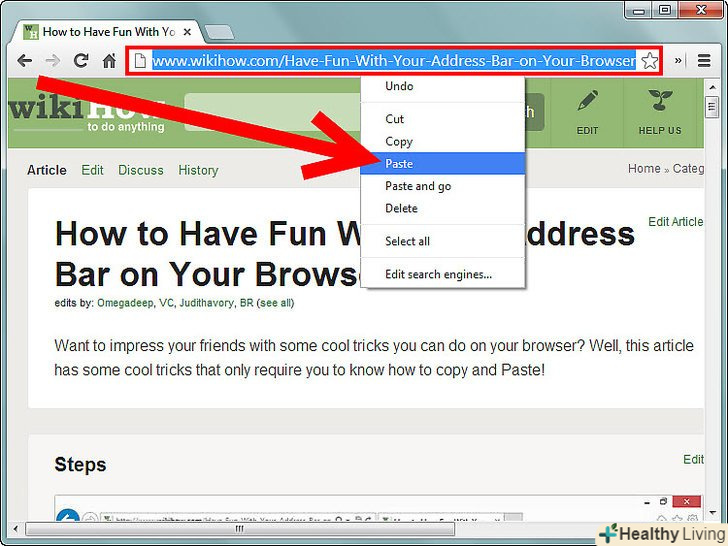This screenshot has width=728, height=546.
Task: Close the wikiHow tab
Action: click(187, 32)
